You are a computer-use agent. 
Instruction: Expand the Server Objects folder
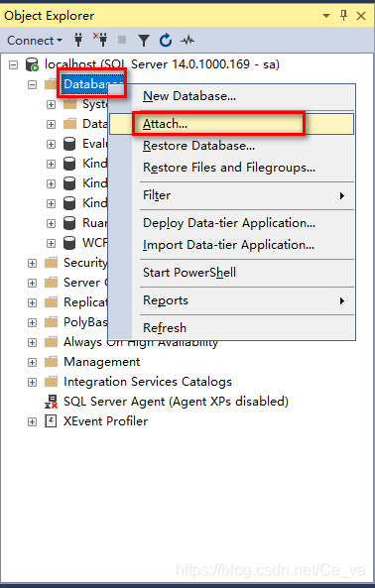(x=33, y=284)
